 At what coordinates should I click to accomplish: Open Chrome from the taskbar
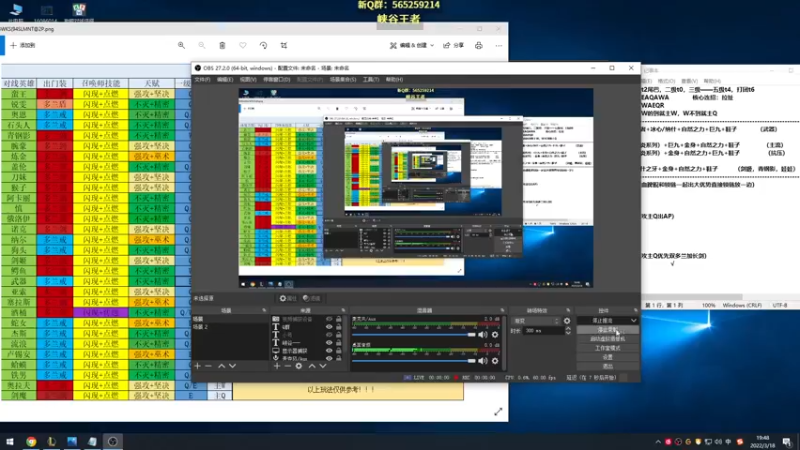coord(31,441)
